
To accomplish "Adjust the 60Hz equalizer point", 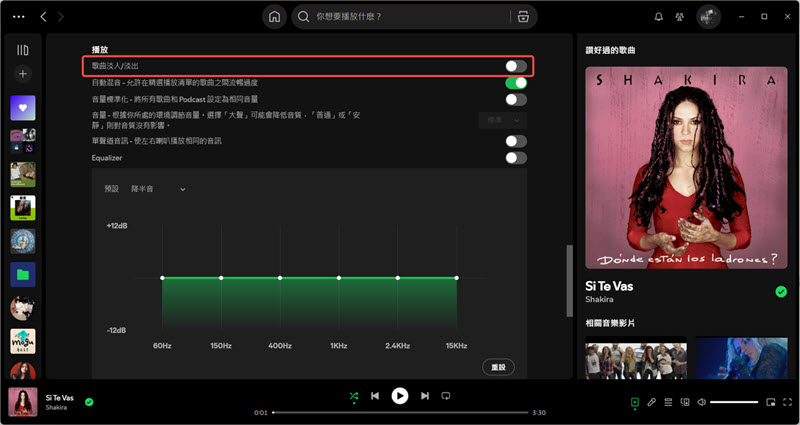I will coord(162,278).
